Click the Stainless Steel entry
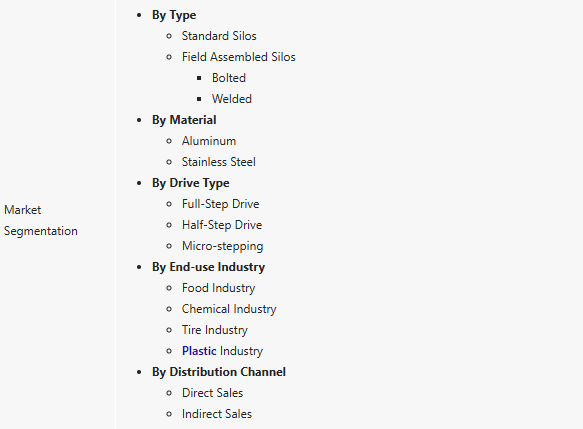Viewport: 583px width, 429px height. pos(219,162)
